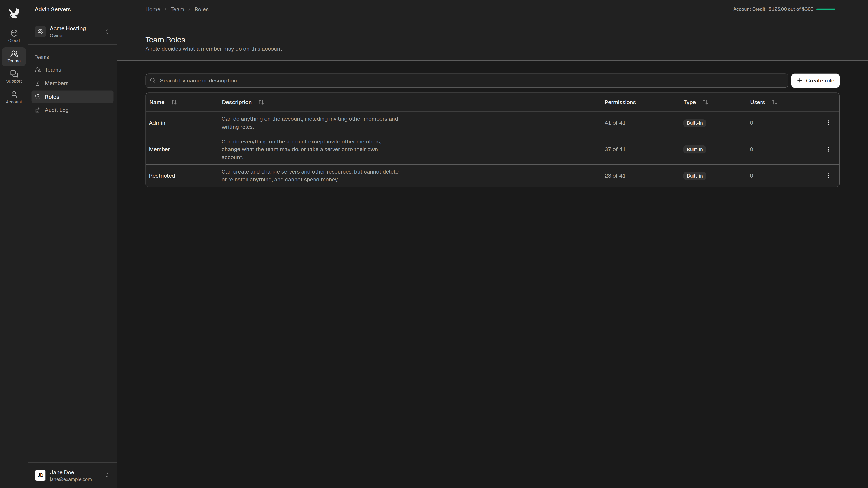Click the Create role button
This screenshot has width=868, height=488.
815,80
